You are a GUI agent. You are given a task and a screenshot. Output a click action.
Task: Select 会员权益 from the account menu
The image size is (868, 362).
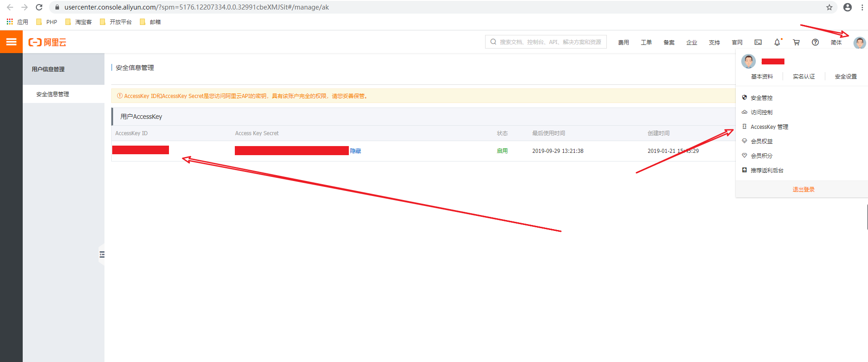(x=761, y=141)
